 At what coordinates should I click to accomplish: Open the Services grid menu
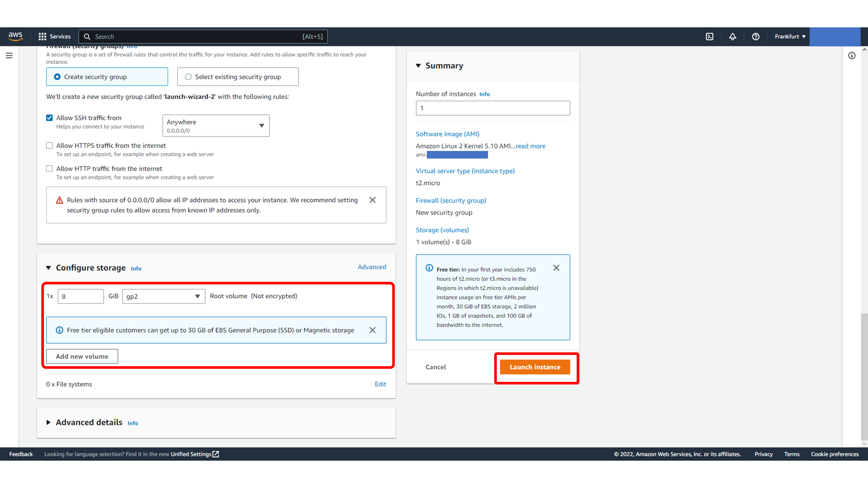(55, 36)
